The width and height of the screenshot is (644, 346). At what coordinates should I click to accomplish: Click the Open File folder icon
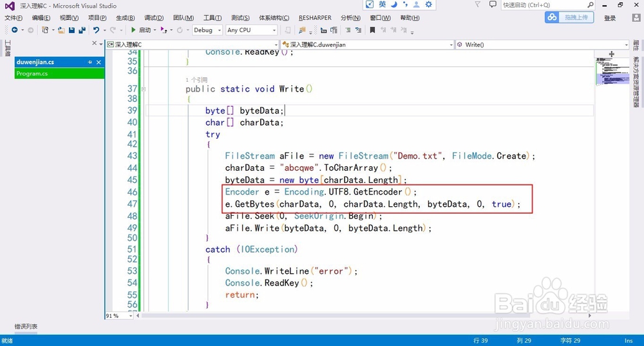coord(61,30)
